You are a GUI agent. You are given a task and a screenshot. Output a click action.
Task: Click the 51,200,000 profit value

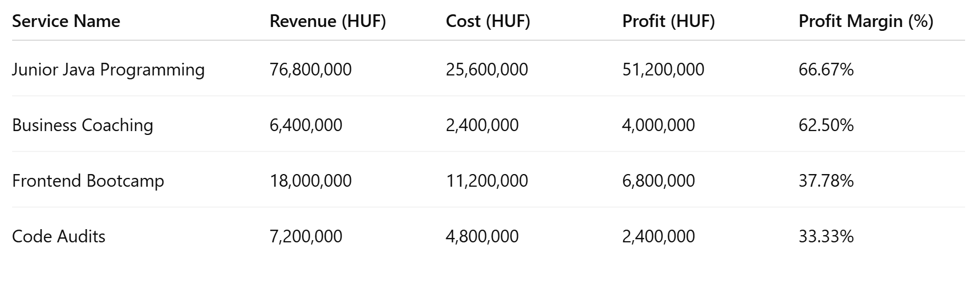(x=663, y=69)
